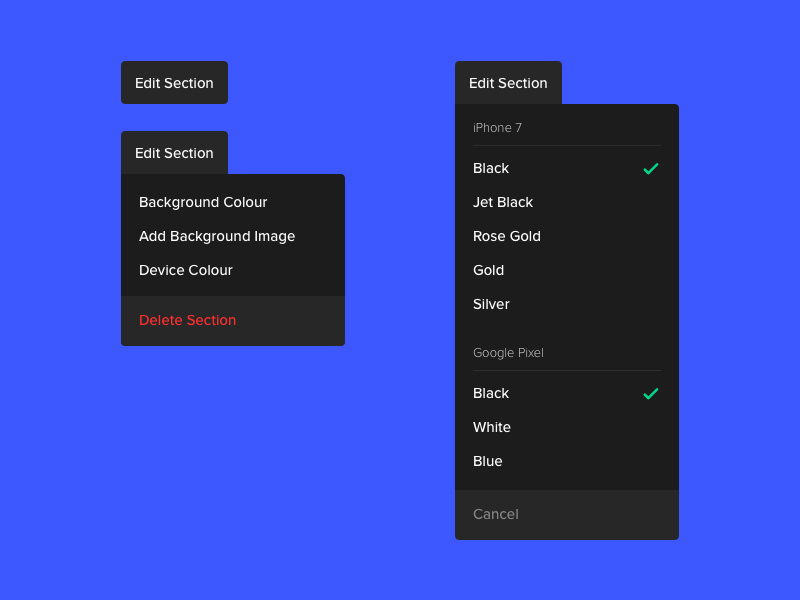Collapse the Edit Section dropdown above iPhone 7 list
This screenshot has width=800, height=600.
coord(508,83)
